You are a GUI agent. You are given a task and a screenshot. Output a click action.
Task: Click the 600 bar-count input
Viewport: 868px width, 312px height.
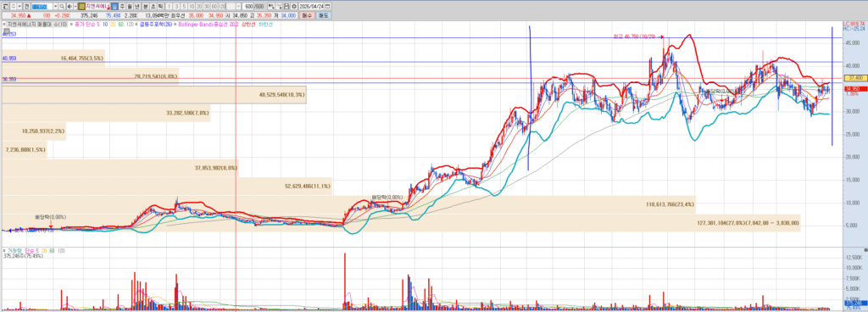(x=248, y=6)
